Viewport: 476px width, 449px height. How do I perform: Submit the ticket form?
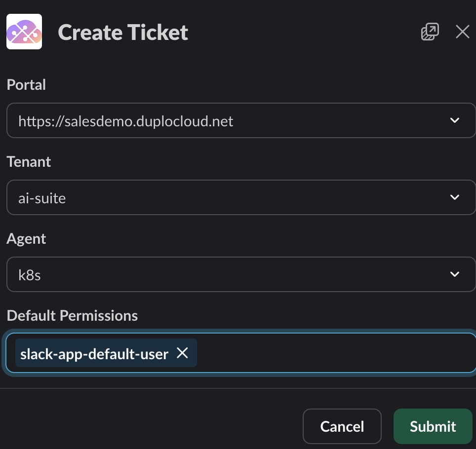point(433,426)
